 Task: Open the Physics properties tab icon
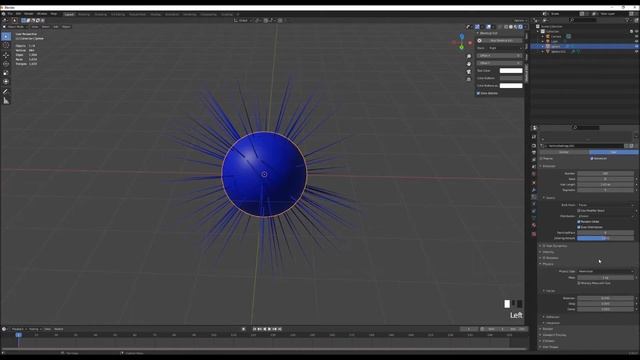coord(534,204)
